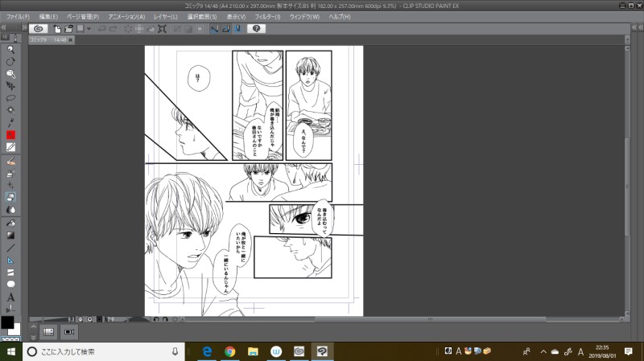This screenshot has width=644, height=361.
Task: Click the zoom out button below canvas
Action: pos(80,319)
